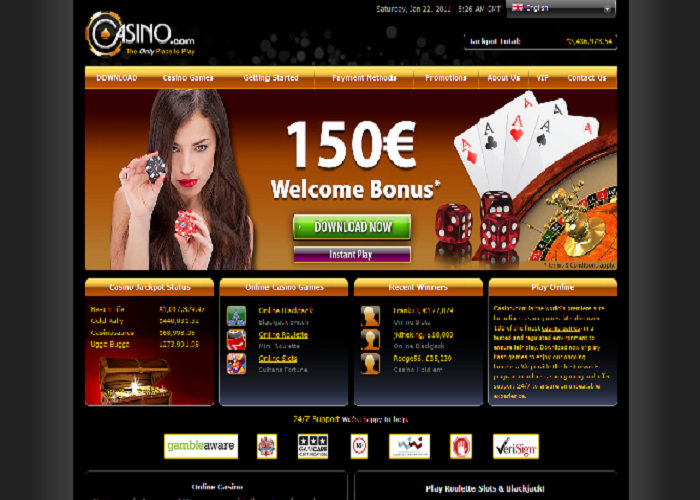Viewport: 700px width, 500px height.
Task: Click the VeriSign security badge
Action: click(x=516, y=446)
